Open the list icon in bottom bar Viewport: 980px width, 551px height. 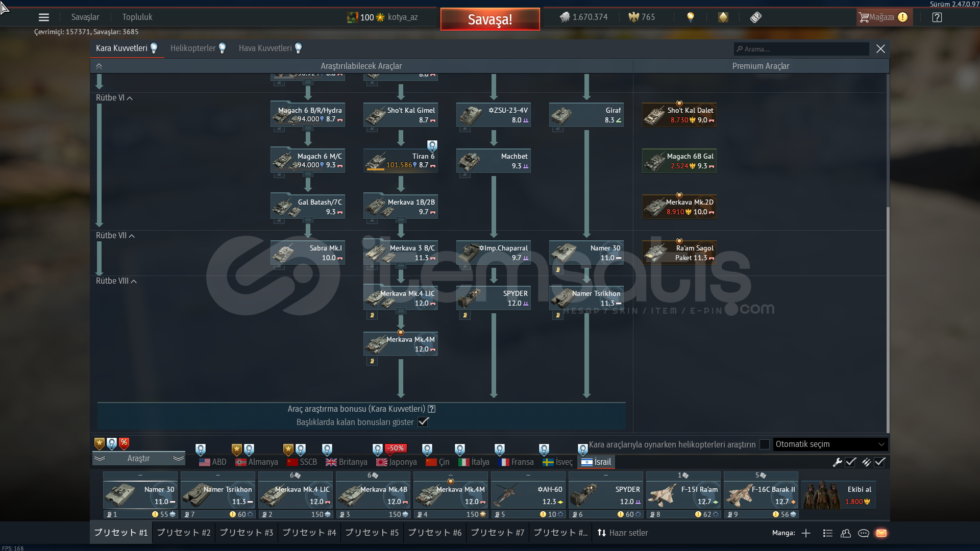828,533
